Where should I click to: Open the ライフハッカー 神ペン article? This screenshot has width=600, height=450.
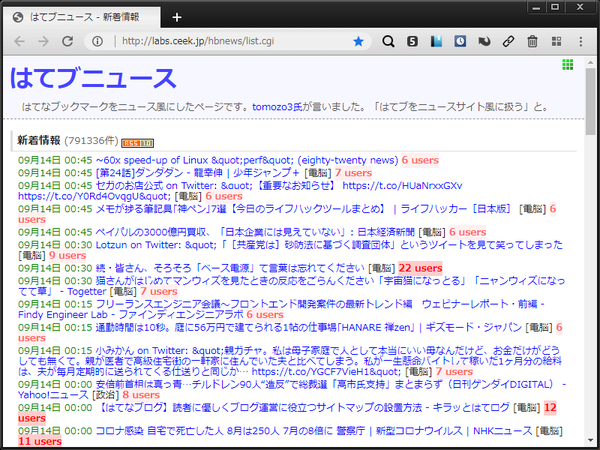[x=303, y=209]
